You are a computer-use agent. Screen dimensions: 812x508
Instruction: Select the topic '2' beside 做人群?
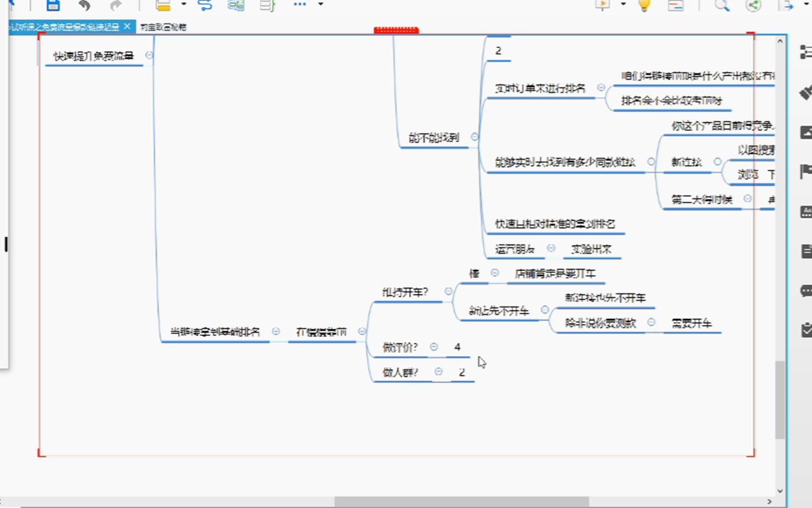pos(462,373)
